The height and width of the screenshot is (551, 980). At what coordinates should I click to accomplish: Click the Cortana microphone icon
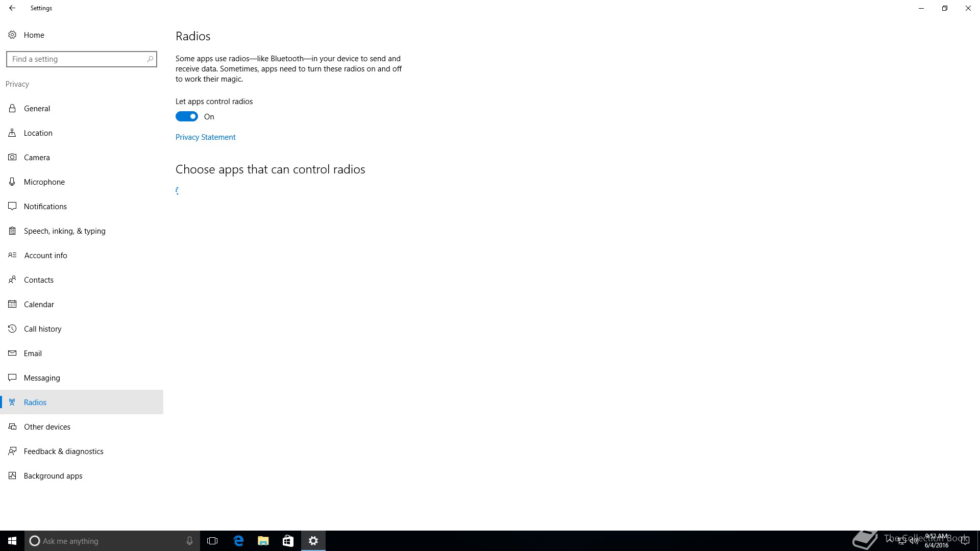click(x=189, y=541)
